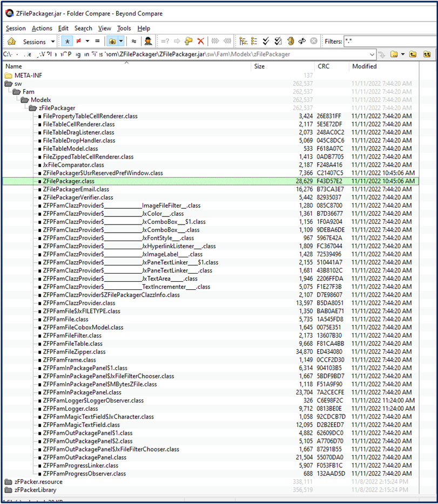Image resolution: width=438 pixels, height=504 pixels.
Task: Click the Up One Level folder icon
Action: [413, 55]
